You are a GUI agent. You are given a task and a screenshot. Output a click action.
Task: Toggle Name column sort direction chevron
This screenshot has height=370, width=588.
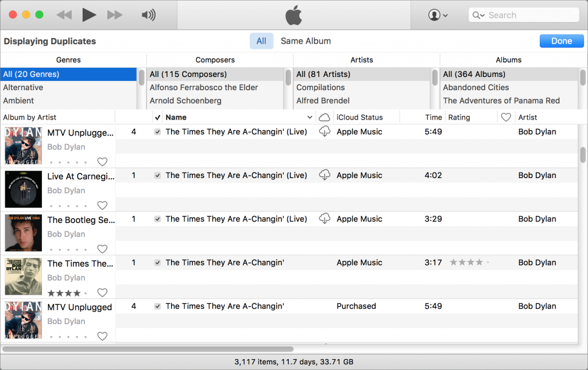point(310,117)
